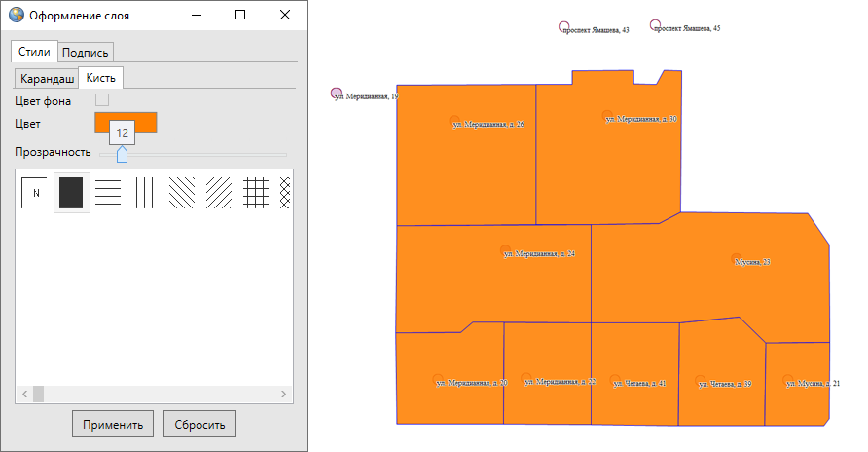Click the 'Прозрачность' slider handle
This screenshot has width=868, height=452.
(x=122, y=155)
